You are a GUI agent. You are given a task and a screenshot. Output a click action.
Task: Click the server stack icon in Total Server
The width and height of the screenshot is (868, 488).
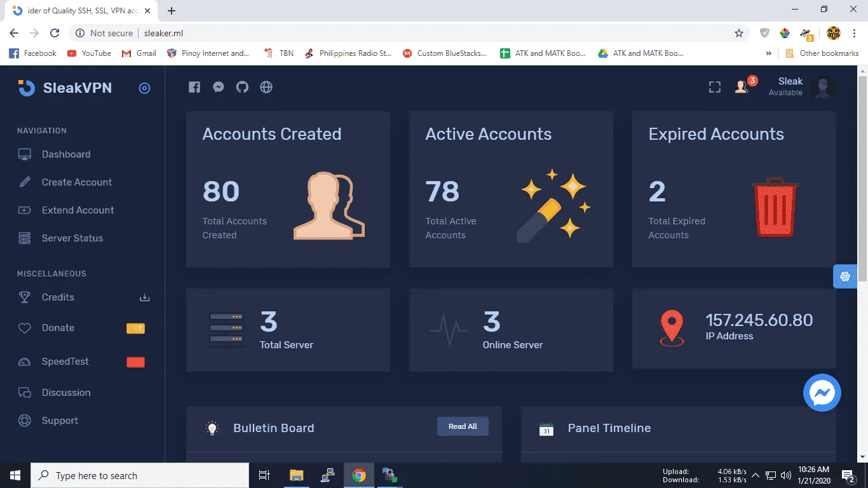click(x=226, y=329)
